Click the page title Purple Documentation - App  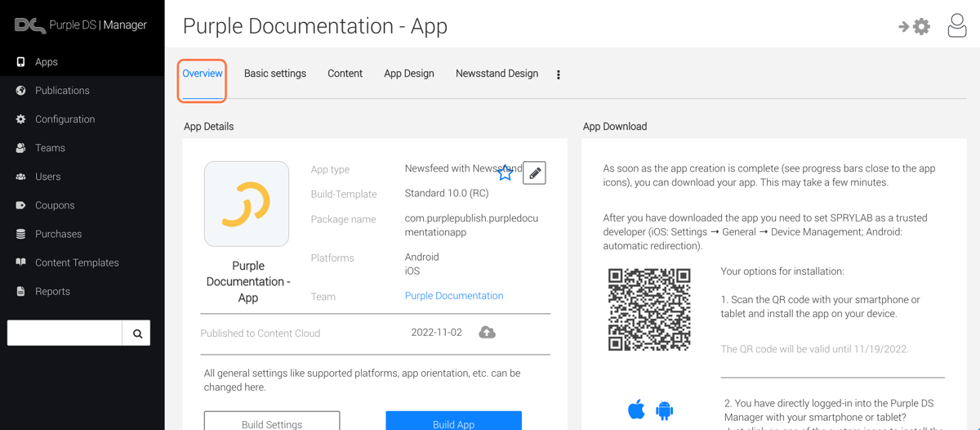coord(315,26)
